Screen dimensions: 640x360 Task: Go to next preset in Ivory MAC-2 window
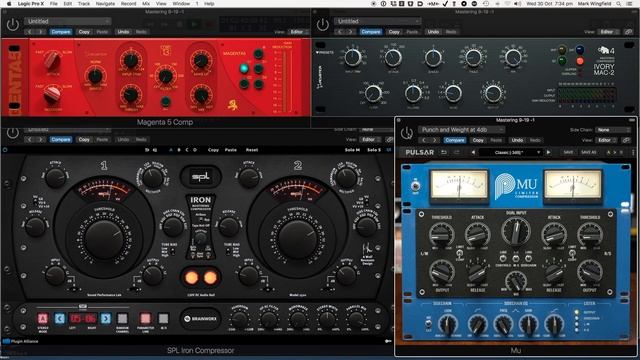(x=350, y=32)
